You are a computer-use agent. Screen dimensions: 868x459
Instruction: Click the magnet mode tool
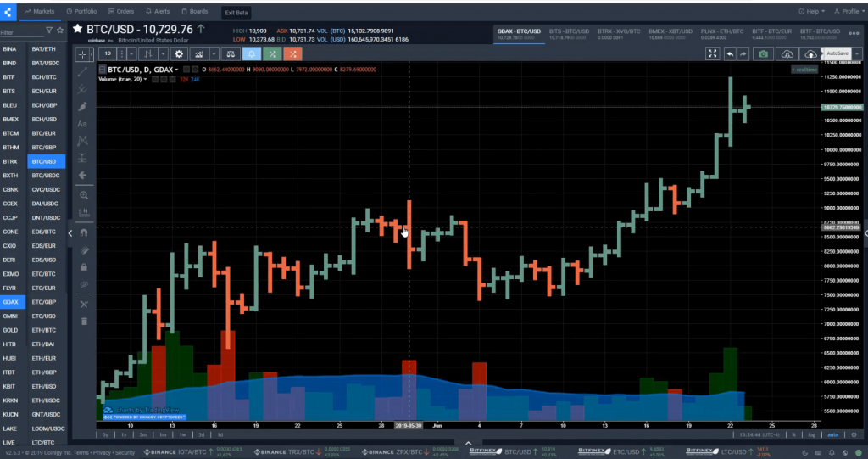[x=84, y=232]
